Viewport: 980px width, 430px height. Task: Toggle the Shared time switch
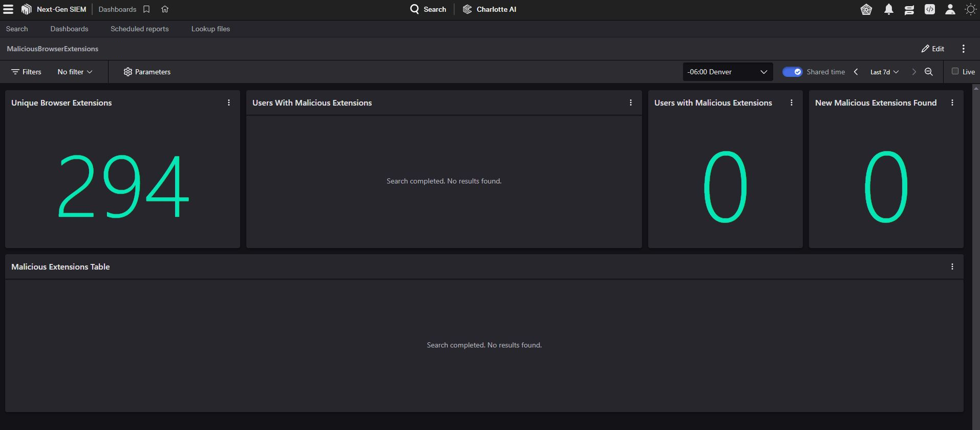click(x=792, y=72)
